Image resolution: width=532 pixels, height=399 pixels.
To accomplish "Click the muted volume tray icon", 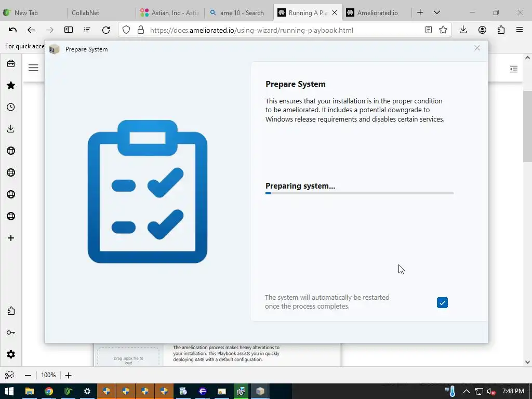I will pyautogui.click(x=491, y=391).
